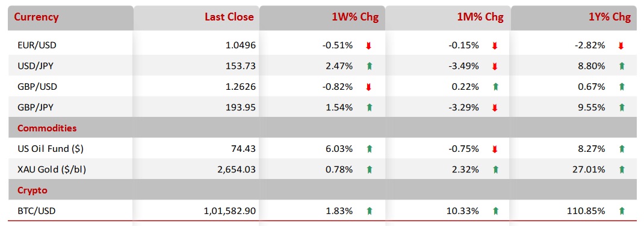Click the red arrow for US Oil Fund 1M change
The height and width of the screenshot is (226, 644).
495,149
